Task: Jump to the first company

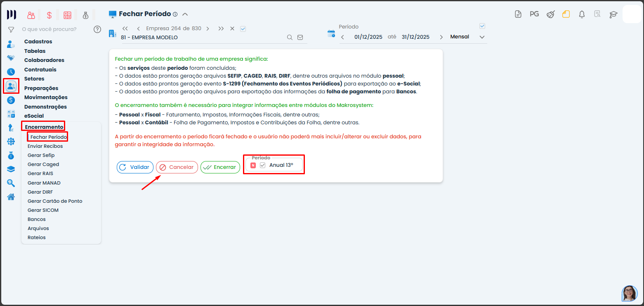Action: (125, 28)
